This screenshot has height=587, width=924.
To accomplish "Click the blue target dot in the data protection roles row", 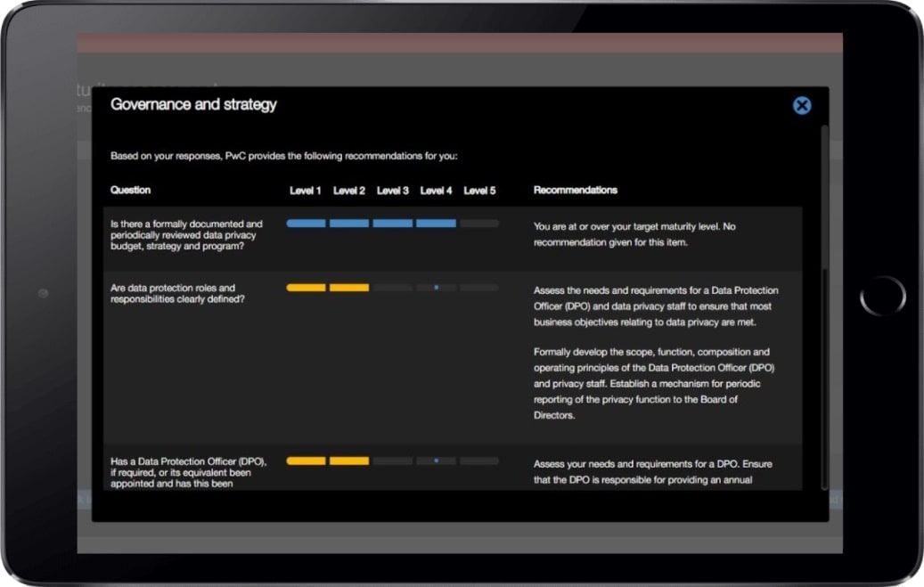I will 436,288.
